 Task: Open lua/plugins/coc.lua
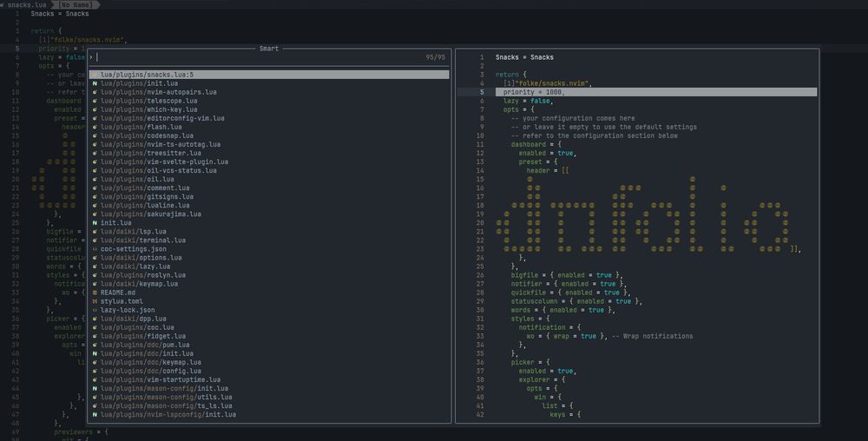pyautogui.click(x=137, y=327)
